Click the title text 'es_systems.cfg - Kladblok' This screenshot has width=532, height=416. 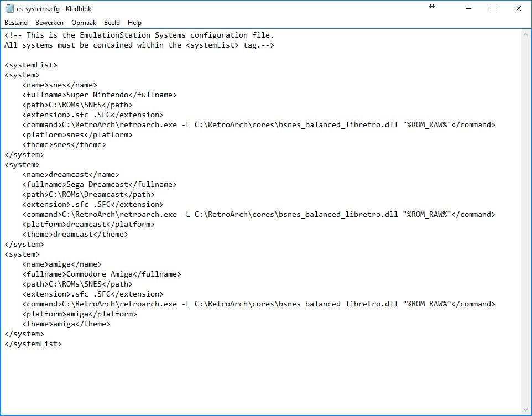(54, 9)
